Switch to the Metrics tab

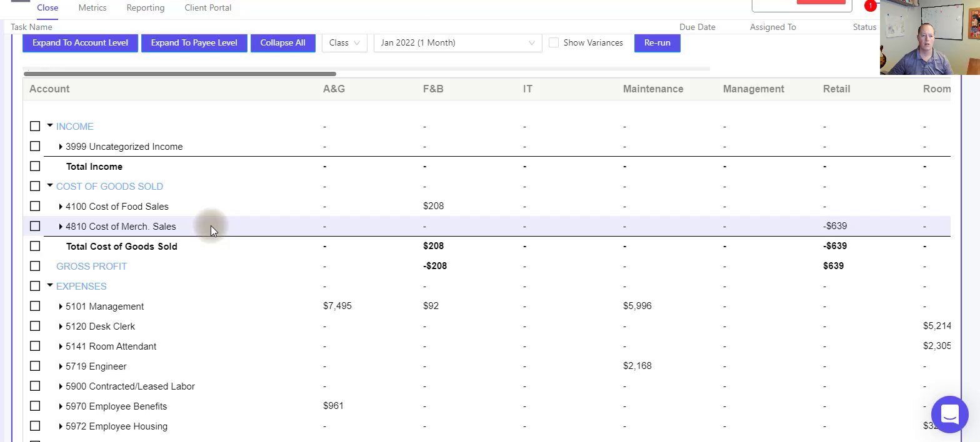(x=92, y=7)
